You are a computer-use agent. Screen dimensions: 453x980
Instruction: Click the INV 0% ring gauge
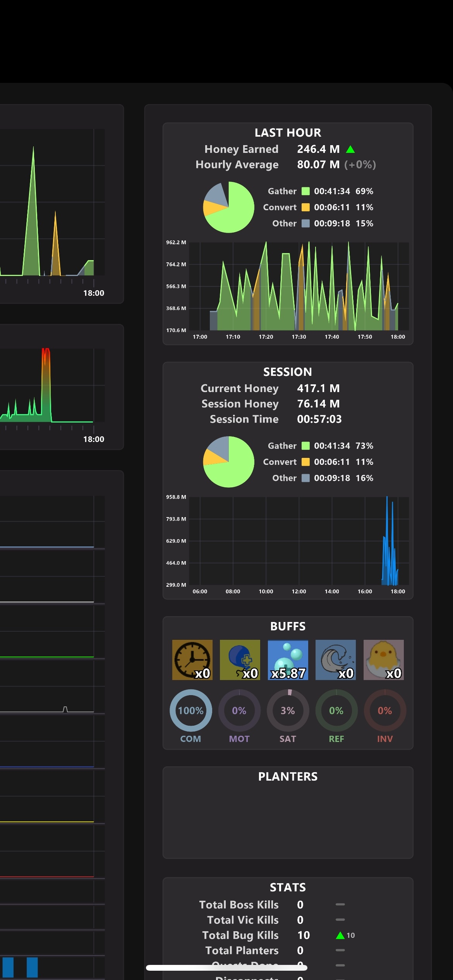coord(385,710)
